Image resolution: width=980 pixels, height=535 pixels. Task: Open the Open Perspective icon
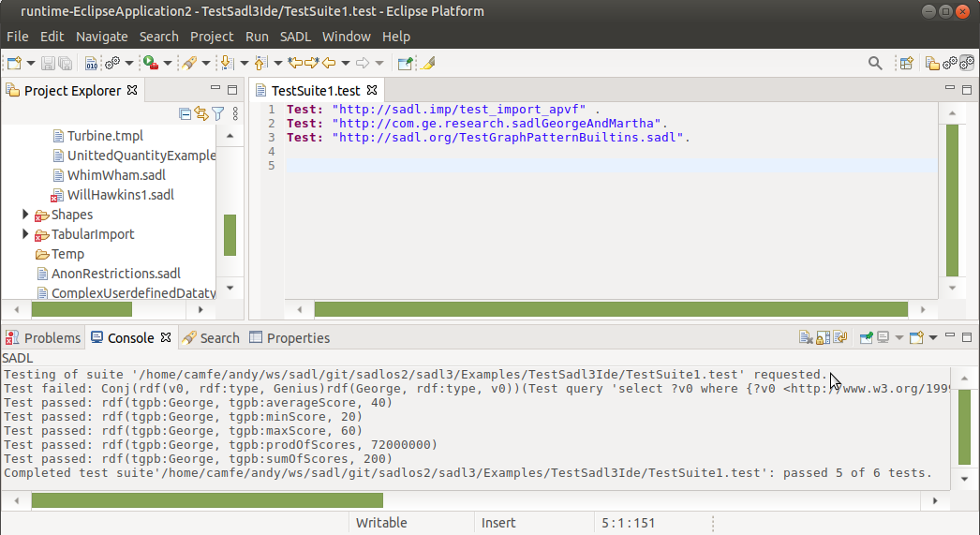907,63
